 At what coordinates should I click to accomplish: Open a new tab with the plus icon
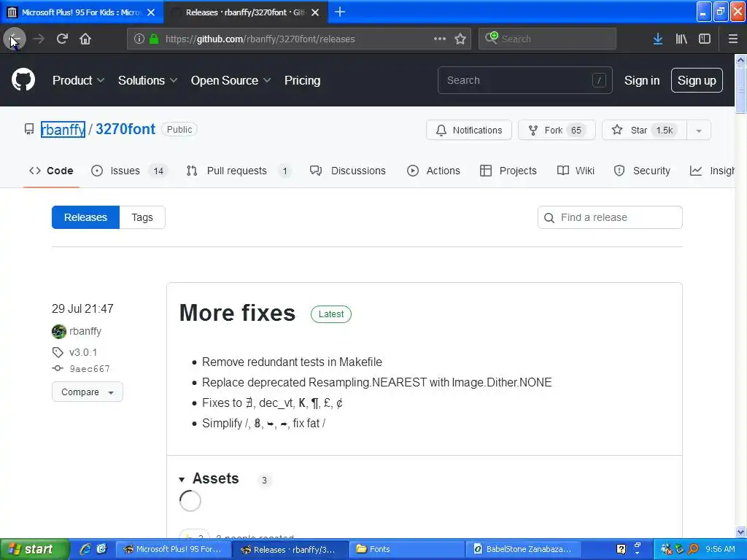tap(340, 12)
